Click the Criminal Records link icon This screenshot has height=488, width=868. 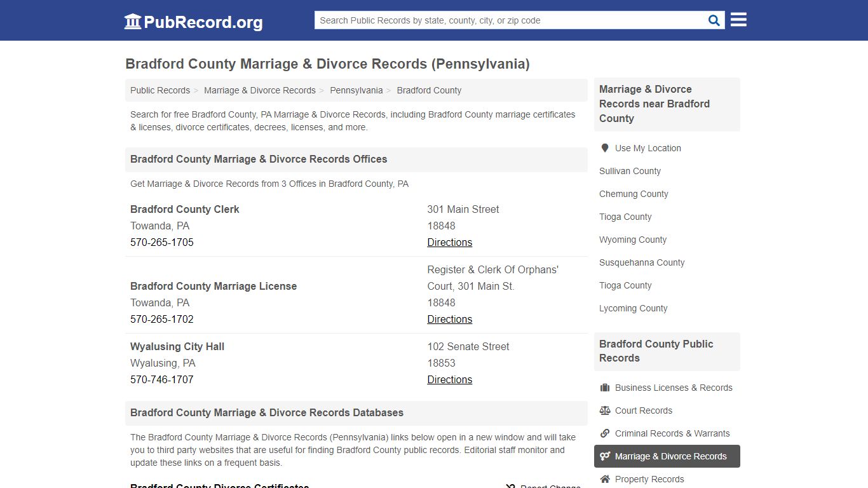point(605,433)
